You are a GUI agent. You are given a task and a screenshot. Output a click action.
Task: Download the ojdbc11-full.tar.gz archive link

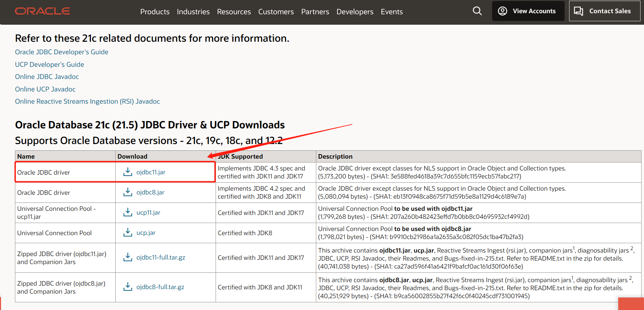[x=161, y=257]
